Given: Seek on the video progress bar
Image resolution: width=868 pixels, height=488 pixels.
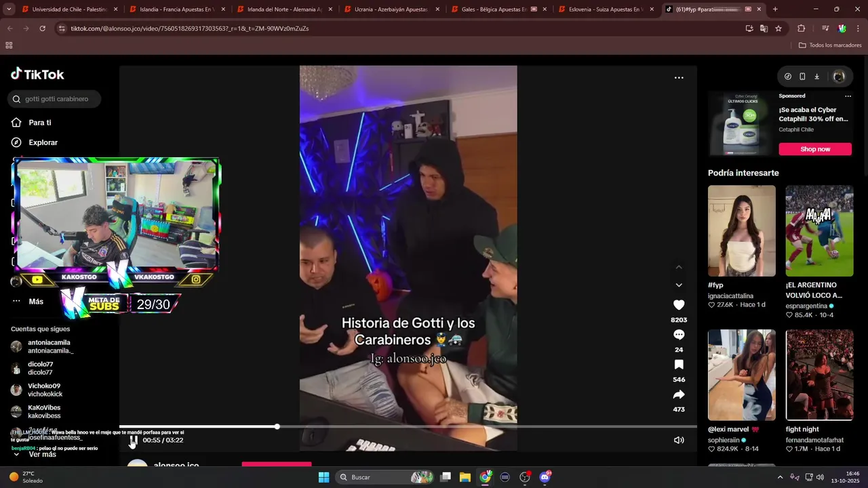Looking at the screenshot, I should click(x=408, y=427).
